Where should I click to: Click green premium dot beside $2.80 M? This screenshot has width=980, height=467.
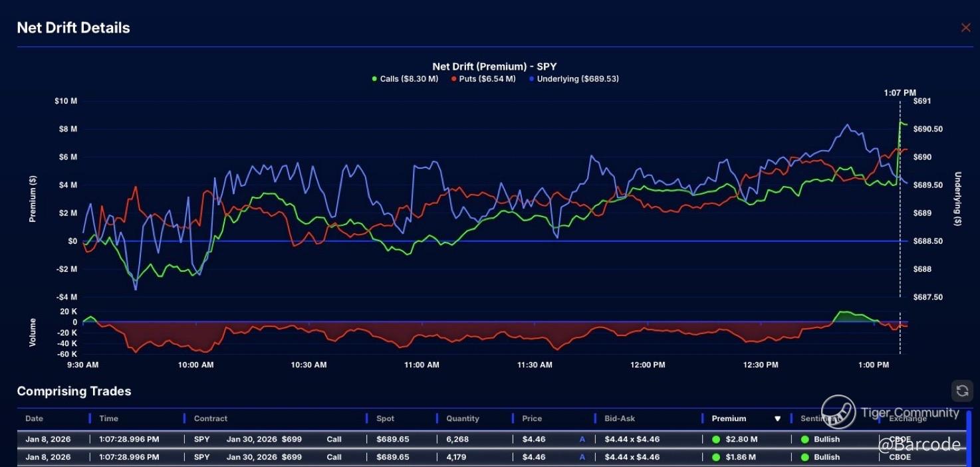point(716,439)
